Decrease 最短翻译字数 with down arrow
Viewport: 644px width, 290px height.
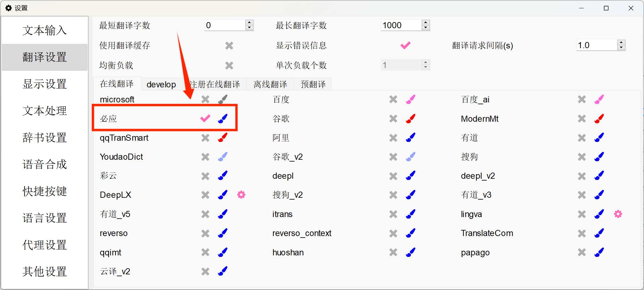point(249,28)
